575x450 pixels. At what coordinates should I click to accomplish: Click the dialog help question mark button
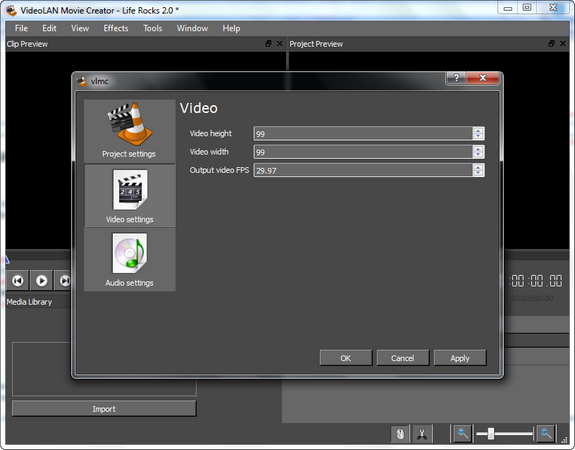tap(456, 78)
